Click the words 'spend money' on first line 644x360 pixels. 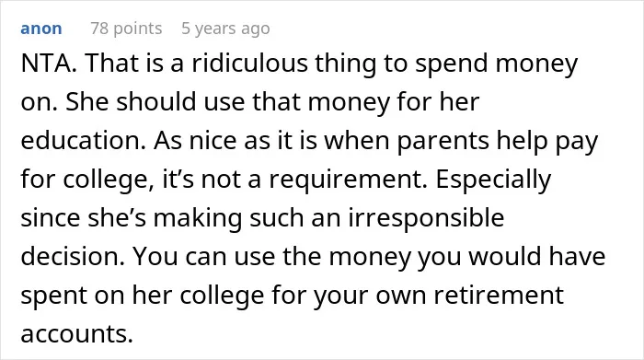pyautogui.click(x=496, y=65)
